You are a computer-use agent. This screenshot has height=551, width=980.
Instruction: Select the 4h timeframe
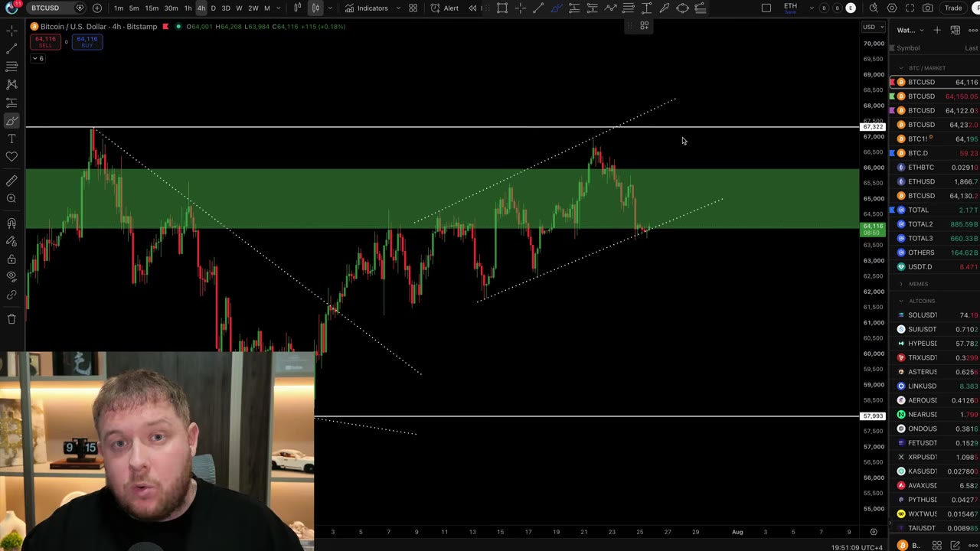(201, 8)
